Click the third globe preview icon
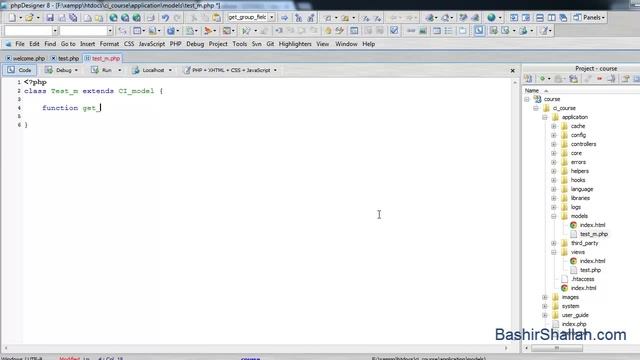640x360 pixels. click(137, 18)
